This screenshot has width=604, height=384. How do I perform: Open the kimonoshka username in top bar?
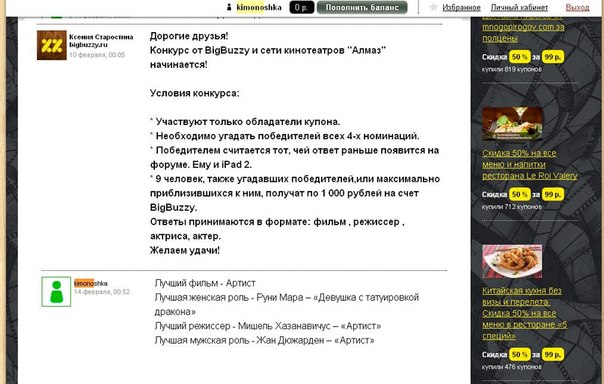pyautogui.click(x=259, y=7)
